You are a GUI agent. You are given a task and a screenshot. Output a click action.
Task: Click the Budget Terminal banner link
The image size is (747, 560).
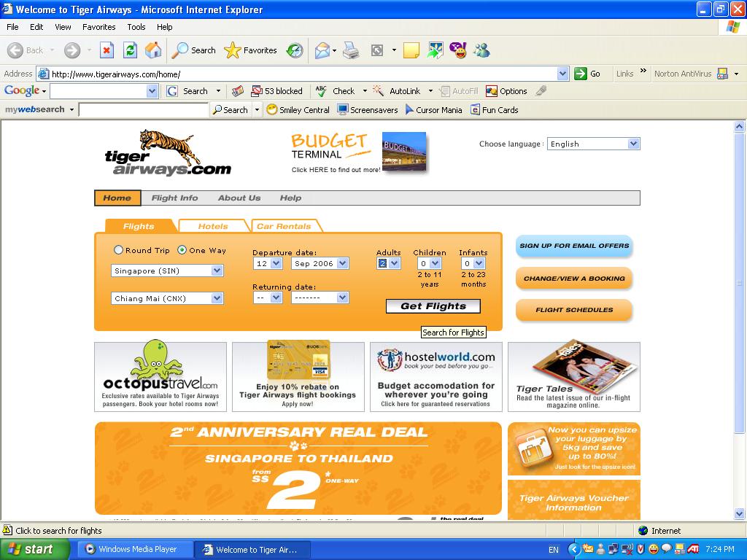(358, 152)
